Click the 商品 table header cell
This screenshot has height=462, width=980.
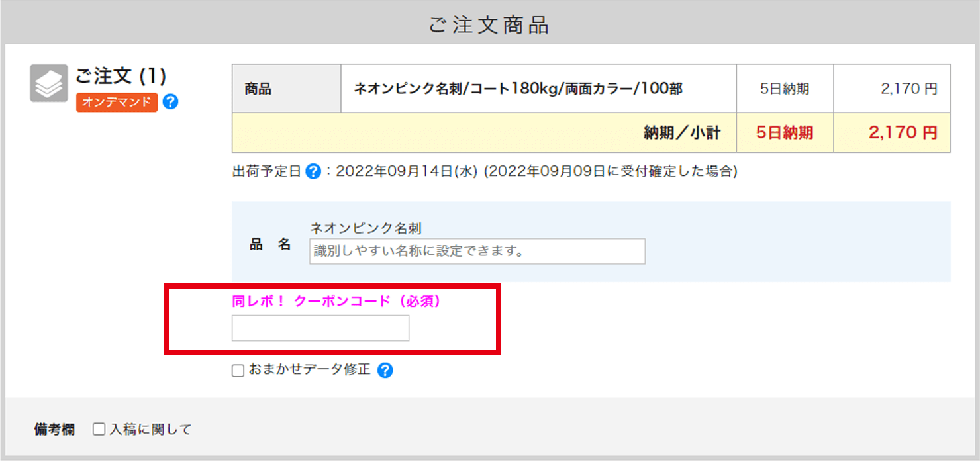click(x=258, y=89)
